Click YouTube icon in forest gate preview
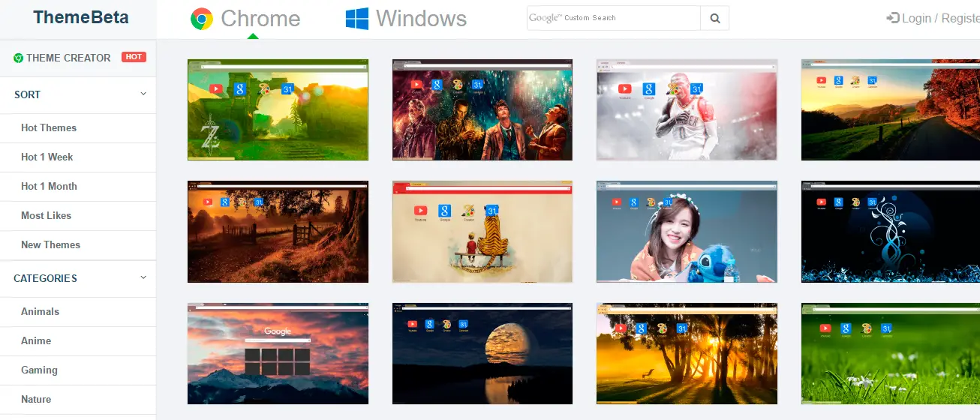Image resolution: width=980 pixels, height=420 pixels. 206,202
